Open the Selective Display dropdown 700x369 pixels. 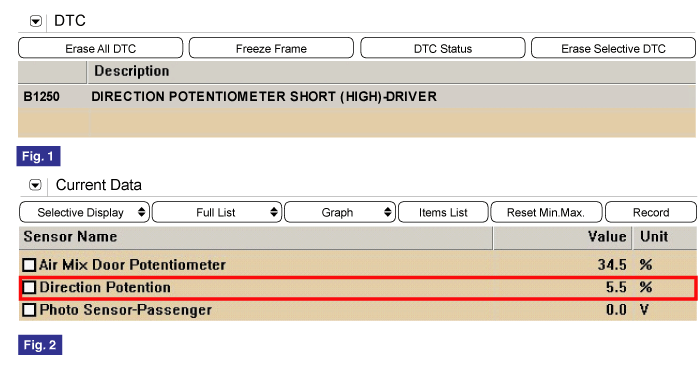(84, 212)
